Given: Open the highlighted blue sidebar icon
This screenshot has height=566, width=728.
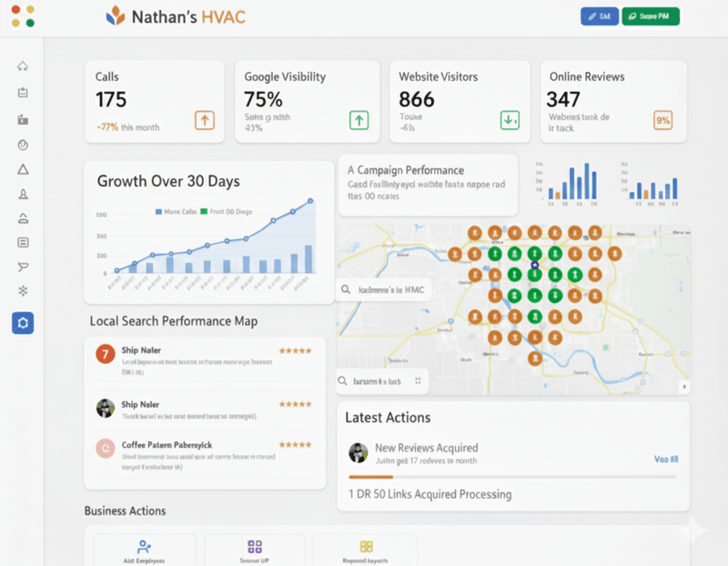Looking at the screenshot, I should [23, 322].
